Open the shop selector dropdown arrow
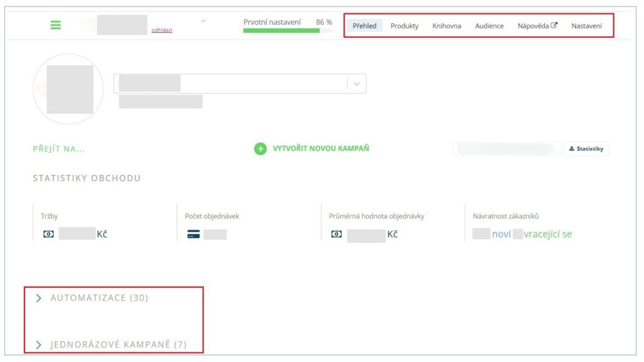The image size is (644, 362). coord(357,84)
